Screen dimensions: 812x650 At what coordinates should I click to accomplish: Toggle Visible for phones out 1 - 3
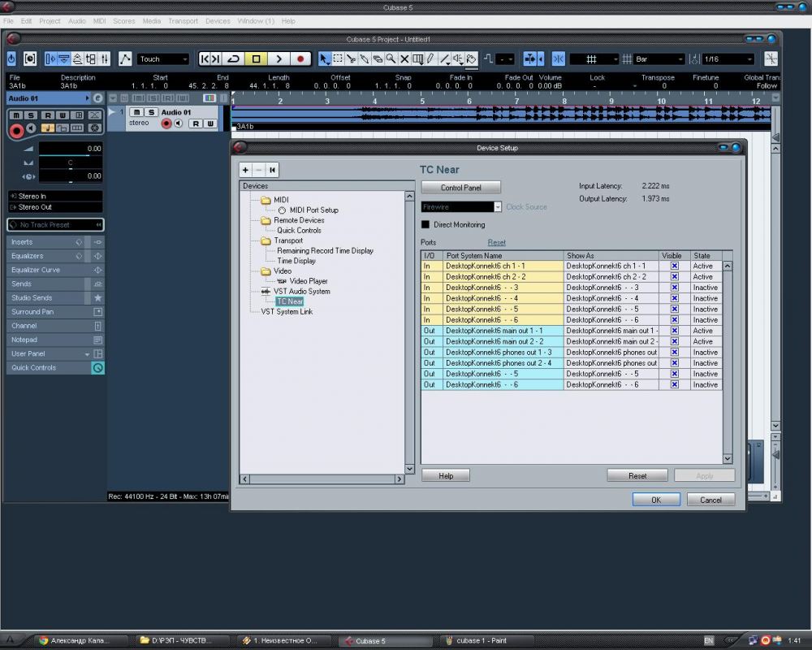click(674, 352)
